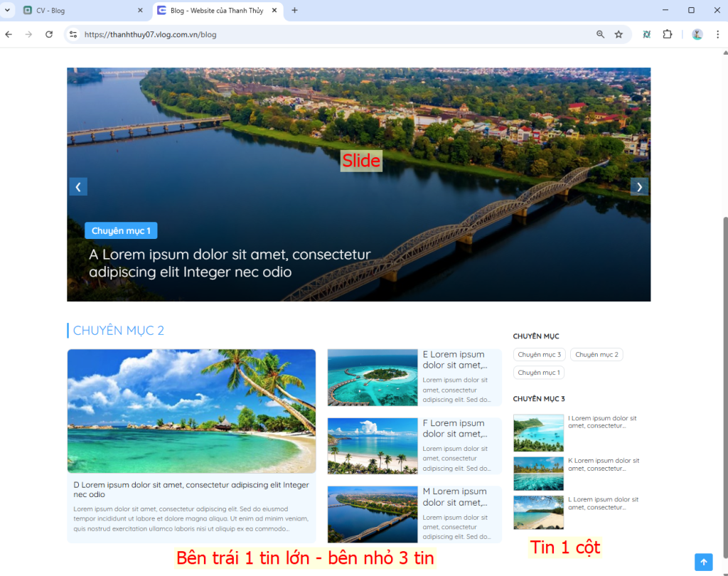Click article D's description text
This screenshot has width=728, height=576.
[191, 519]
